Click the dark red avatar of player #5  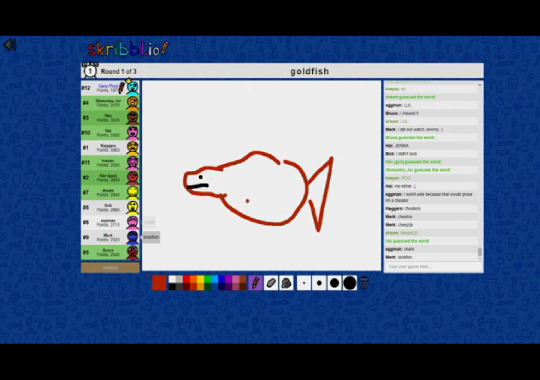point(133,253)
